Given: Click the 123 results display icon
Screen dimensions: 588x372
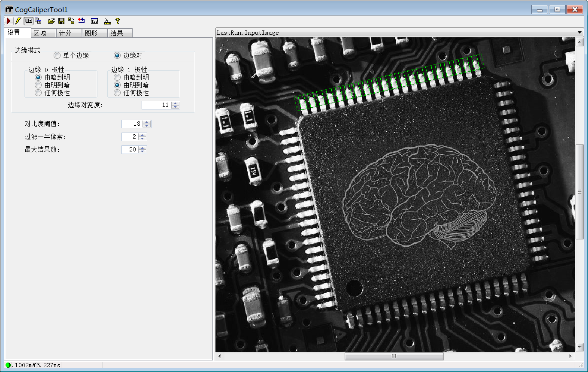Looking at the screenshot, I should click(x=94, y=21).
